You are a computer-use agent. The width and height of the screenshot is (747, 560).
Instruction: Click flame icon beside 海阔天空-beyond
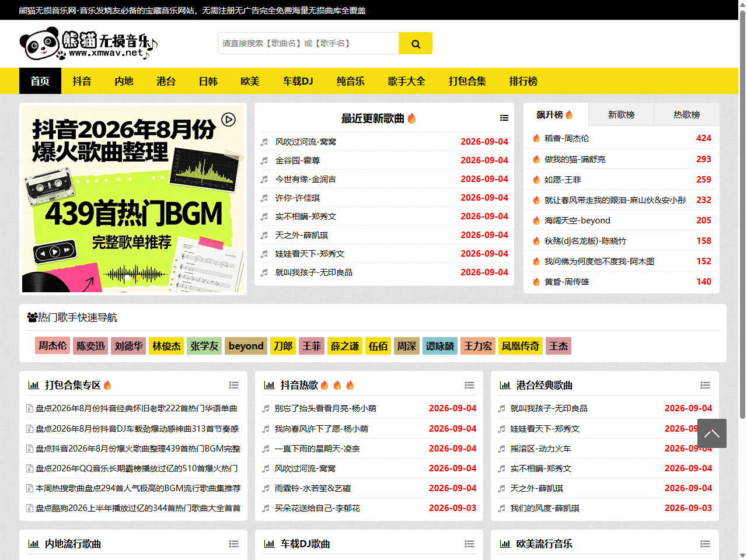pos(536,220)
